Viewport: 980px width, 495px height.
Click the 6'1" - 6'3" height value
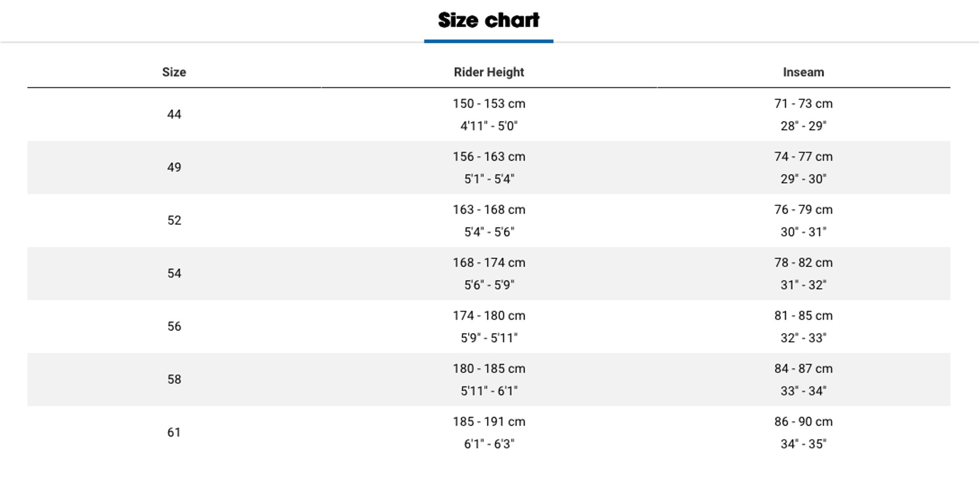coord(489,444)
